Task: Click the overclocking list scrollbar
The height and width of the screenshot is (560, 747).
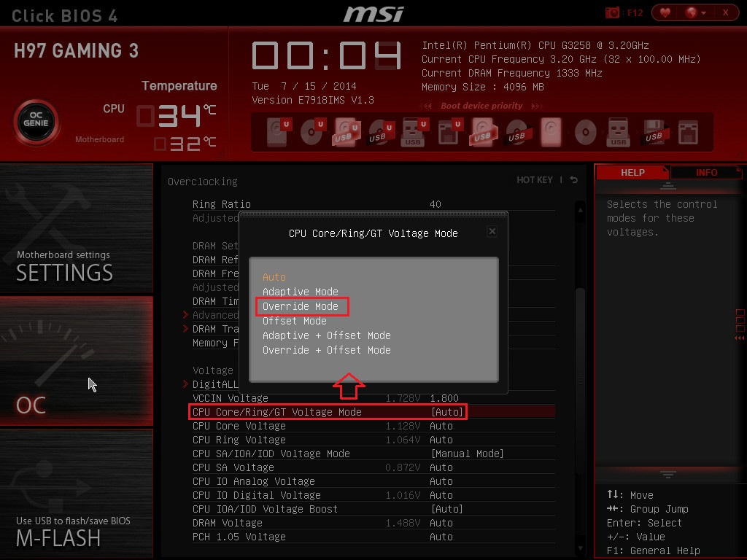Action: (581, 335)
